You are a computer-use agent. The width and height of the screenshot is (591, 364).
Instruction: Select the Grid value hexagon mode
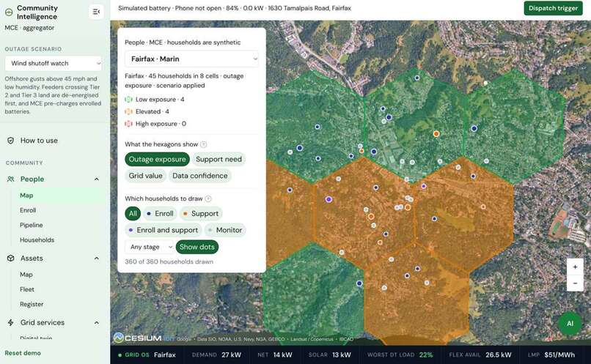tap(145, 176)
